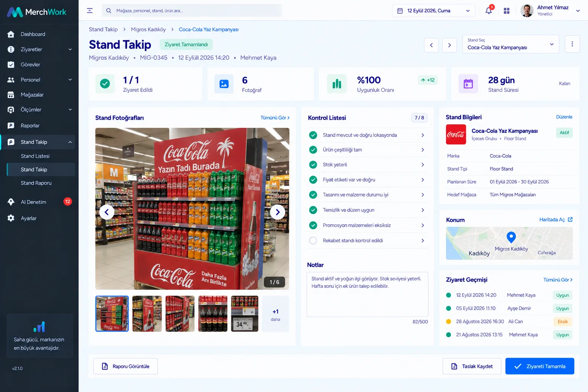Open the date selector dropdown

coord(434,11)
